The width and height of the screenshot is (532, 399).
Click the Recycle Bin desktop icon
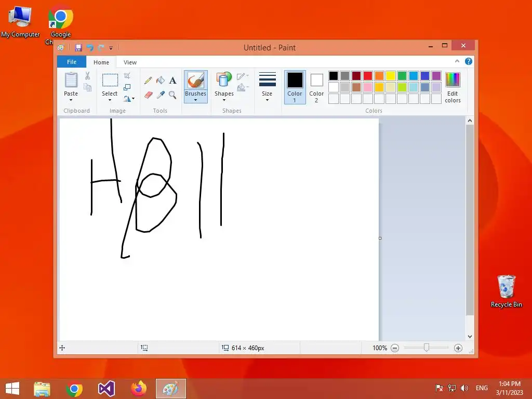(x=506, y=291)
